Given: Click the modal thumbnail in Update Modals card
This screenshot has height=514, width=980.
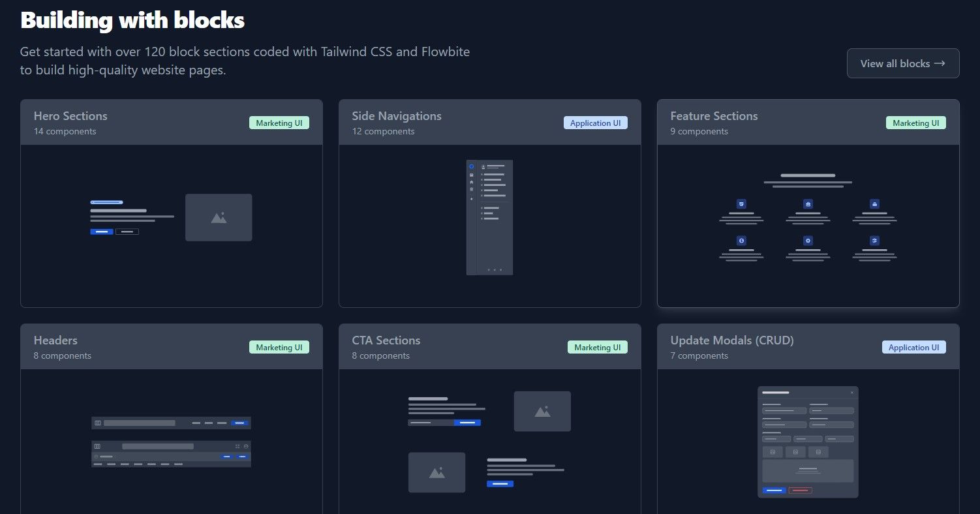Looking at the screenshot, I should click(x=808, y=442).
